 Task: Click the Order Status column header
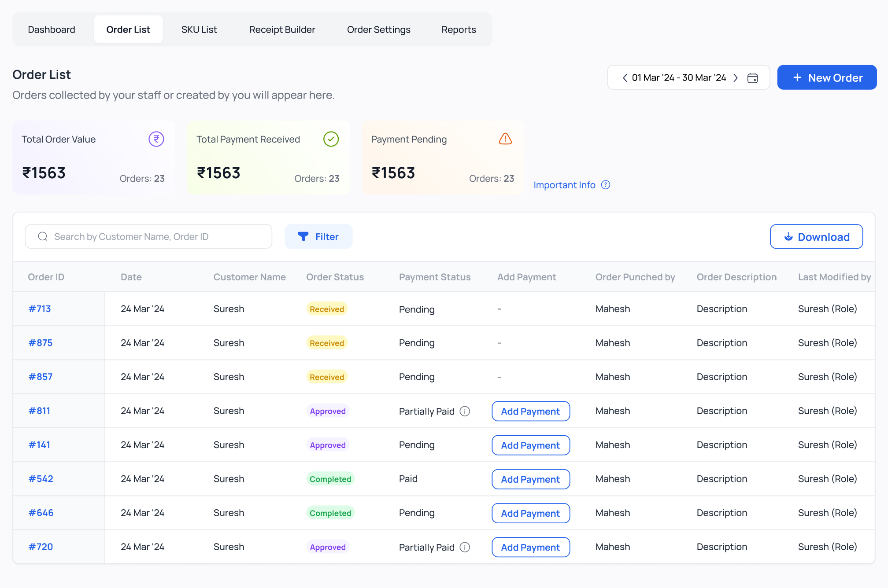[335, 277]
